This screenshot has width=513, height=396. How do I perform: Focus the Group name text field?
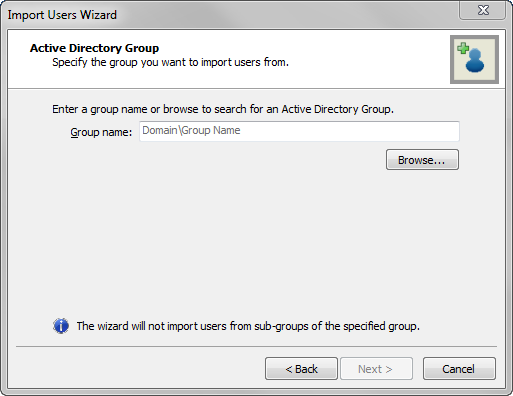299,131
